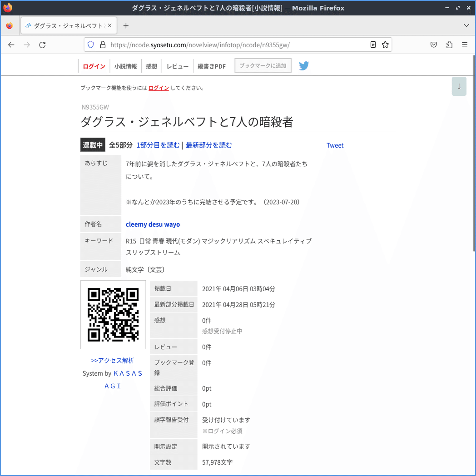Click the novel title heading text
The image size is (476, 476).
187,122
